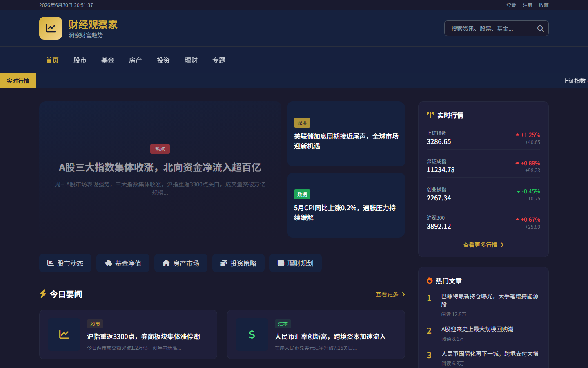The height and width of the screenshot is (368, 588).
Task: Open the 专题 nav tab
Action: pos(219,60)
